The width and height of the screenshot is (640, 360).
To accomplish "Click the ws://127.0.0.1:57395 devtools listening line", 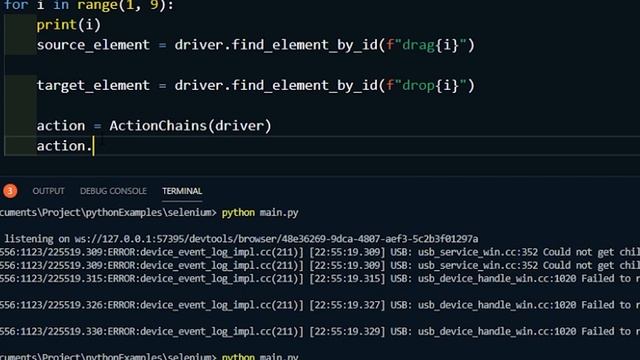I will point(241,239).
